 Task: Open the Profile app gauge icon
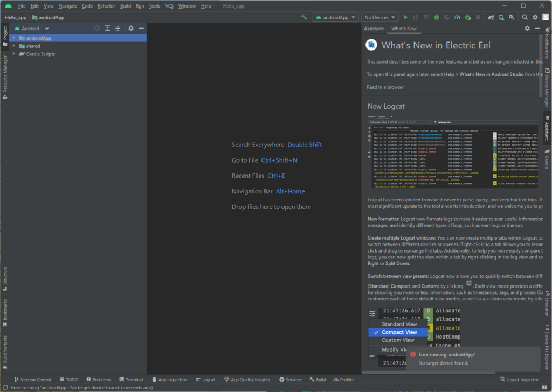[x=457, y=17]
